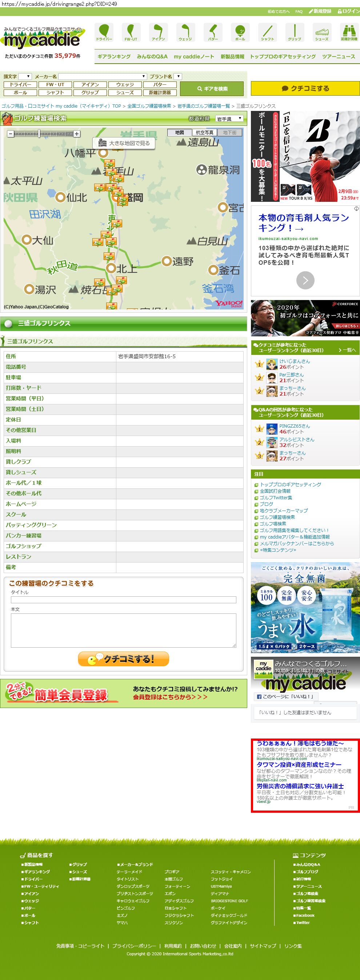Click the map zoom-in plus button
The image size is (360, 980).
(x=77, y=134)
